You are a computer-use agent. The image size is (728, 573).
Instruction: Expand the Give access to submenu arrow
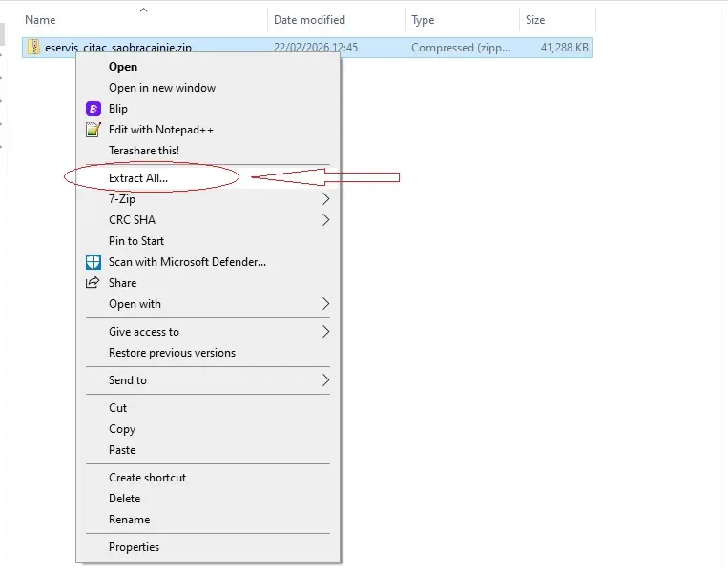(326, 331)
